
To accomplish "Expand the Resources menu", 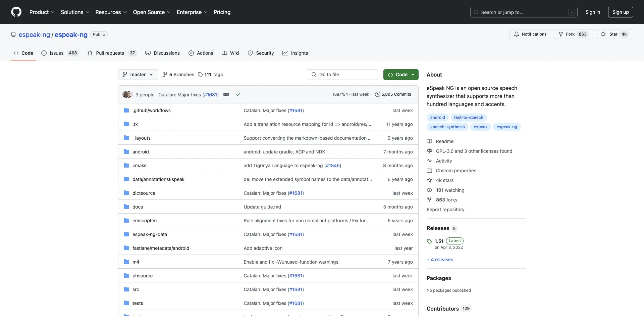I will (111, 12).
